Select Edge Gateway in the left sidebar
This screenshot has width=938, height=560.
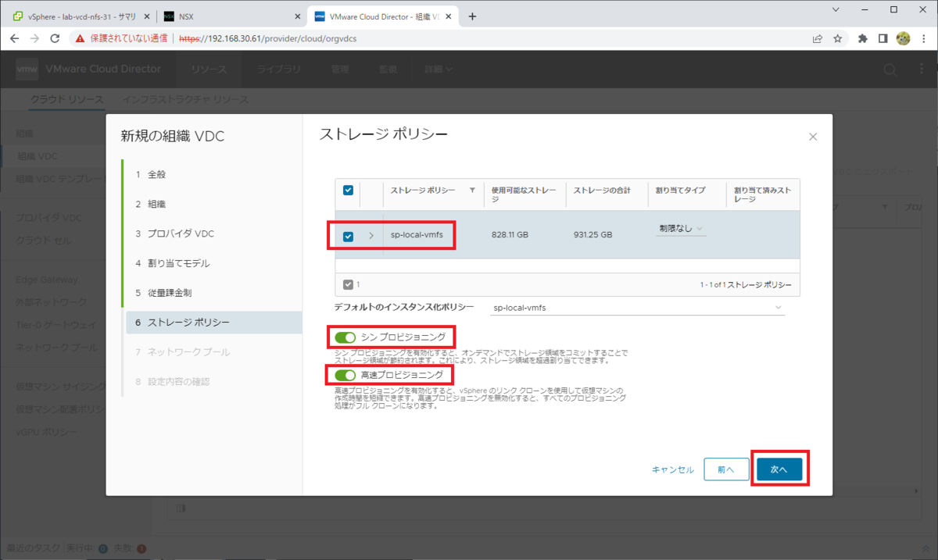point(46,280)
